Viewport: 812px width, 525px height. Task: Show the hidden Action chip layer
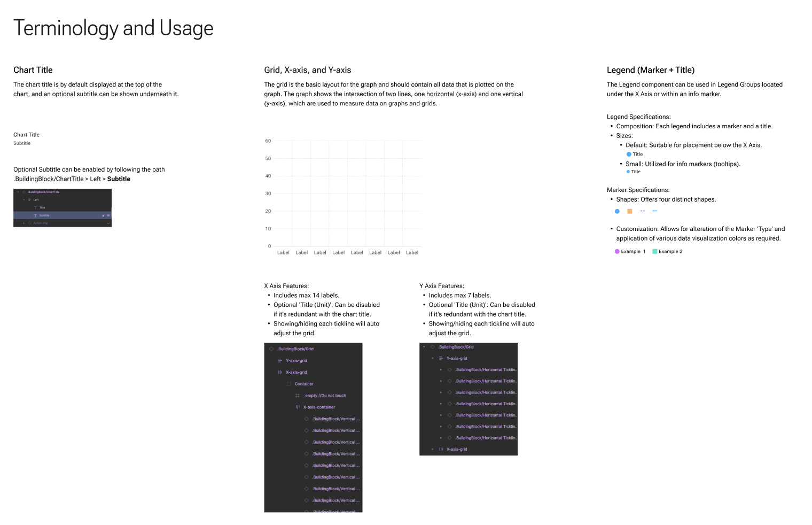(108, 223)
